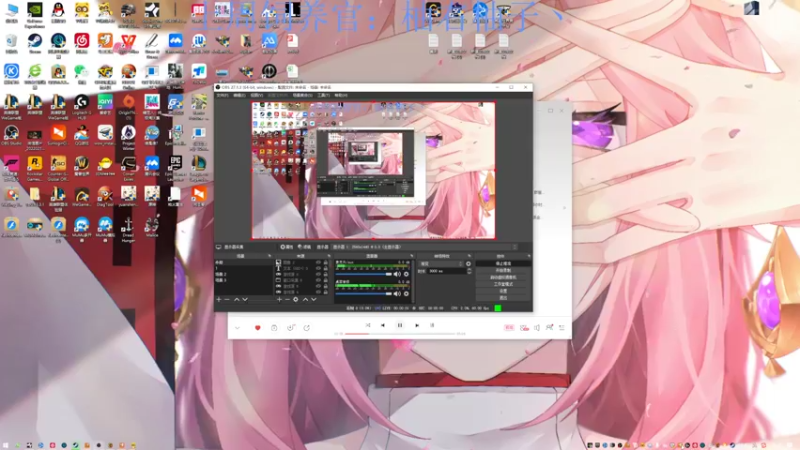Click 开始录制 start recording button
Viewport: 800px width, 450px height.
click(x=503, y=270)
